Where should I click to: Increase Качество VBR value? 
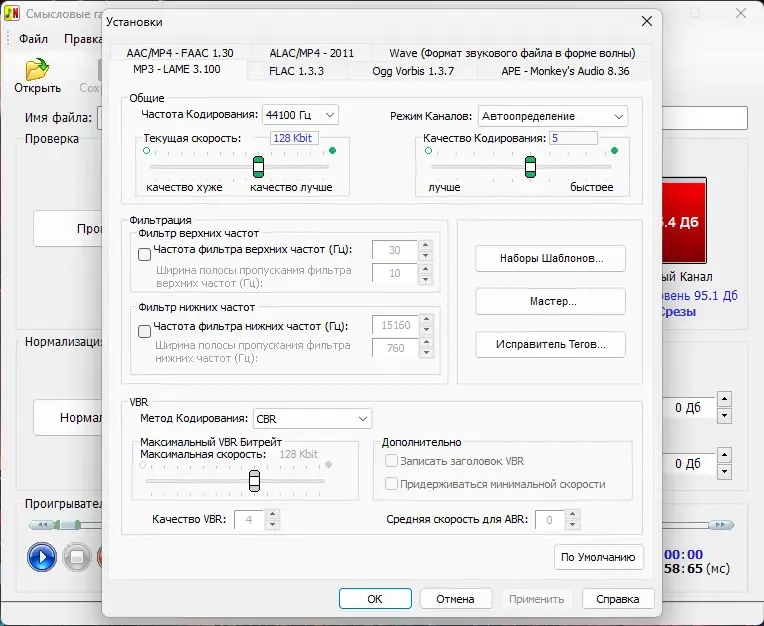273,514
